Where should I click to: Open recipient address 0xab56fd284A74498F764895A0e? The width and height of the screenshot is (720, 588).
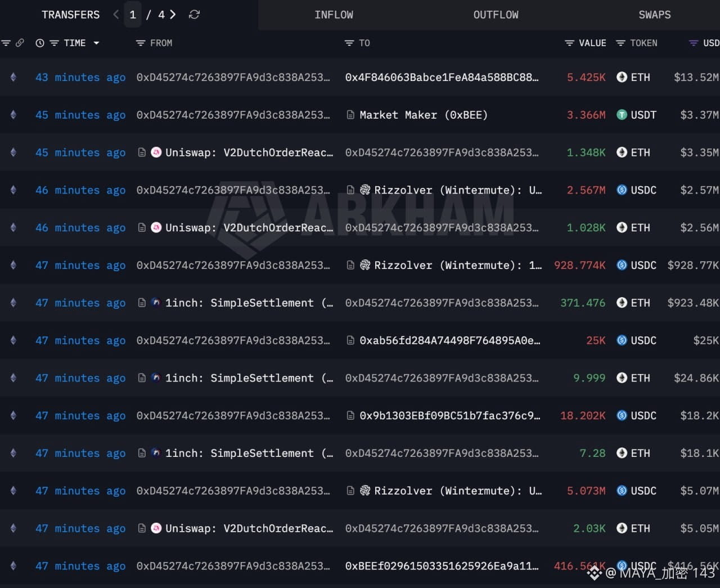pyautogui.click(x=450, y=340)
